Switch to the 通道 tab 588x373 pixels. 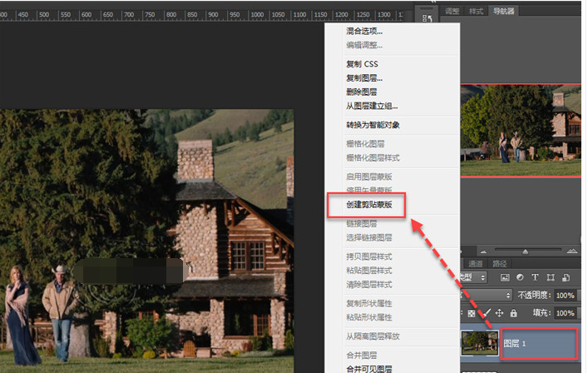[x=476, y=264]
